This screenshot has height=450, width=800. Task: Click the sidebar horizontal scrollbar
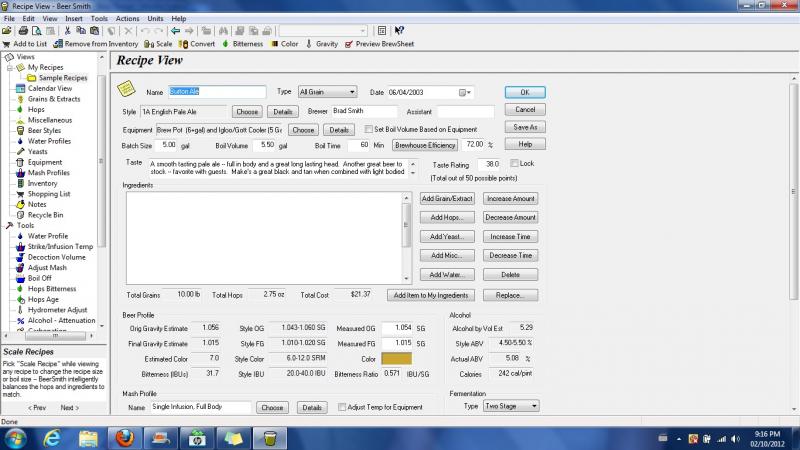[x=48, y=336]
